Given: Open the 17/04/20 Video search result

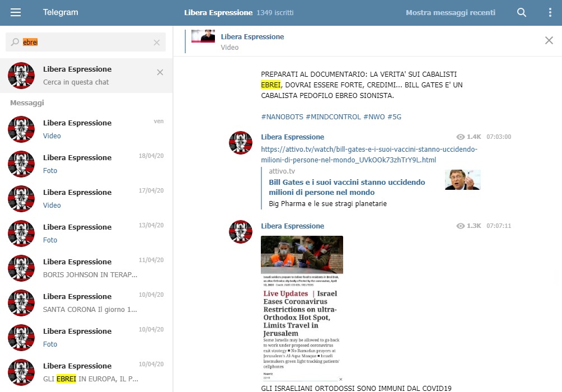Looking at the screenshot, I should tap(86, 199).
